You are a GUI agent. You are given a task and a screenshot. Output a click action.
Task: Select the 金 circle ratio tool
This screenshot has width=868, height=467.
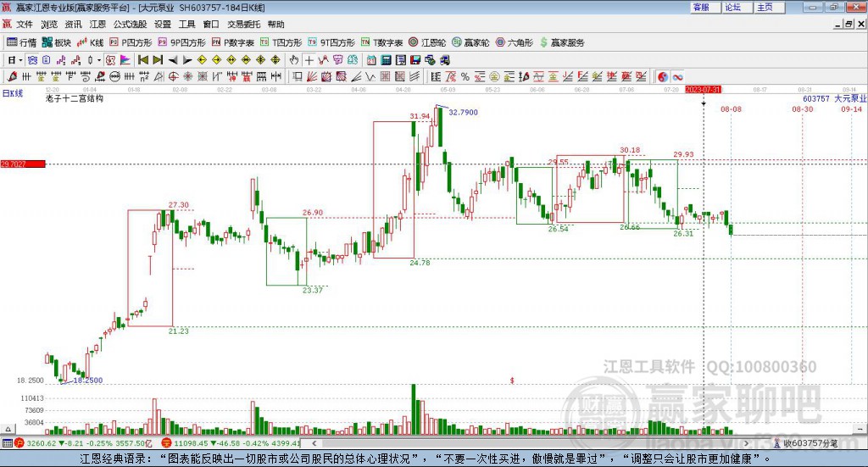(494, 77)
